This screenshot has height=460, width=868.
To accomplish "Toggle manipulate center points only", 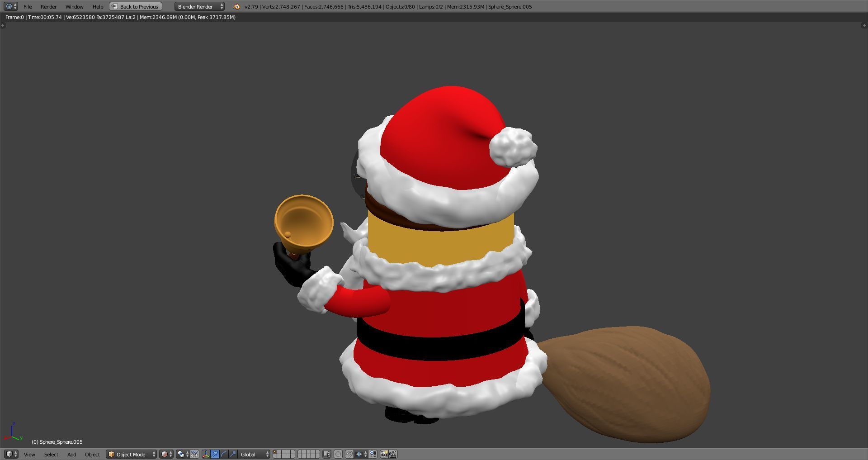I will coord(194,454).
